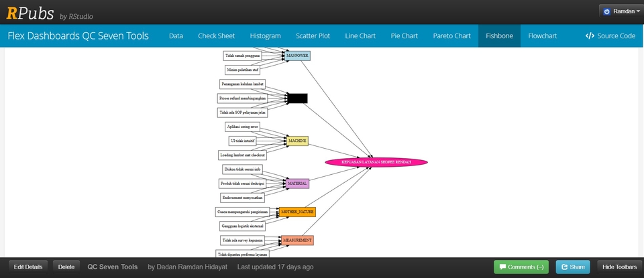This screenshot has height=278, width=644.
Task: Click the 'Tidak ramah pengguna' box
Action: 242,56
